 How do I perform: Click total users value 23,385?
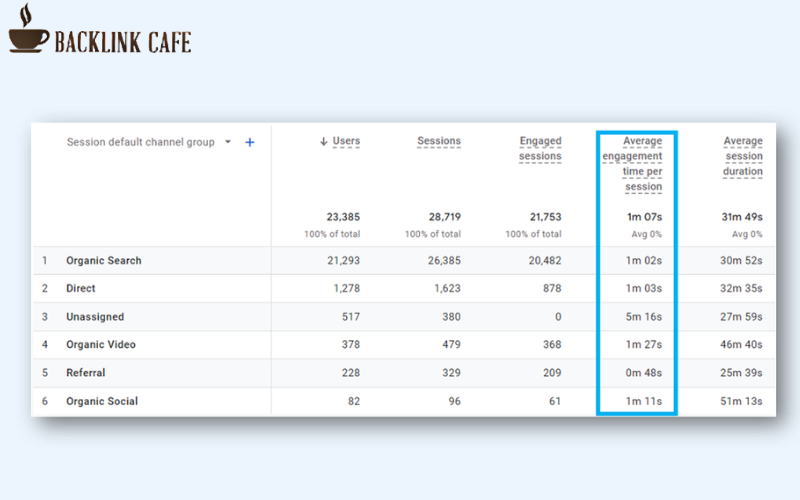pos(343,217)
